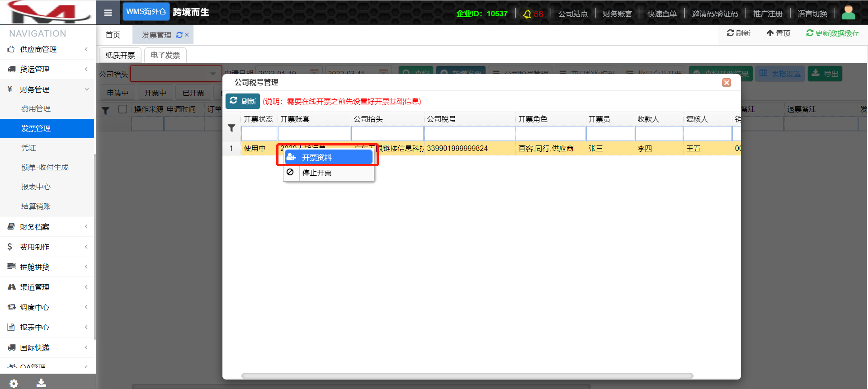Open the 公司抬头 dropdown
Image resolution: width=868 pixels, height=389 pixels.
(x=176, y=74)
